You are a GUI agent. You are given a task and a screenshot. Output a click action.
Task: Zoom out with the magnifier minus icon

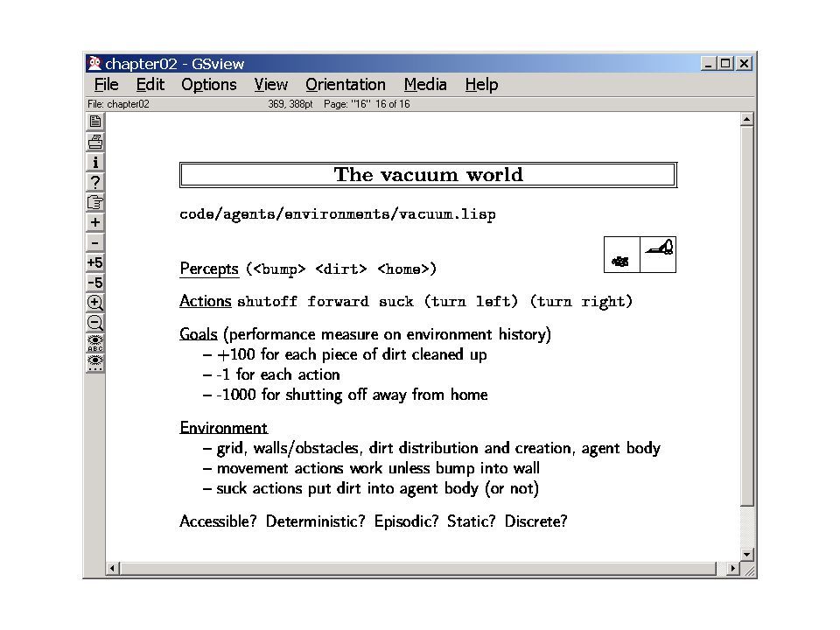95,323
